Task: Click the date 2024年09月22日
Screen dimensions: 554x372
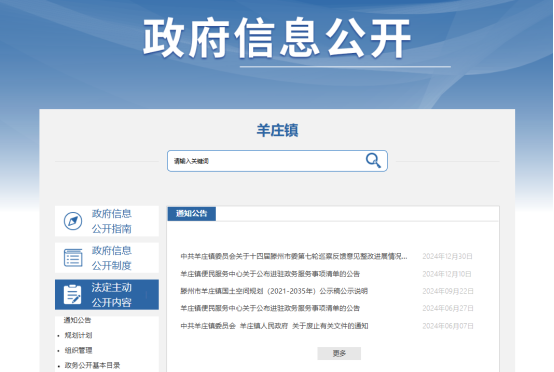Action: (448, 291)
